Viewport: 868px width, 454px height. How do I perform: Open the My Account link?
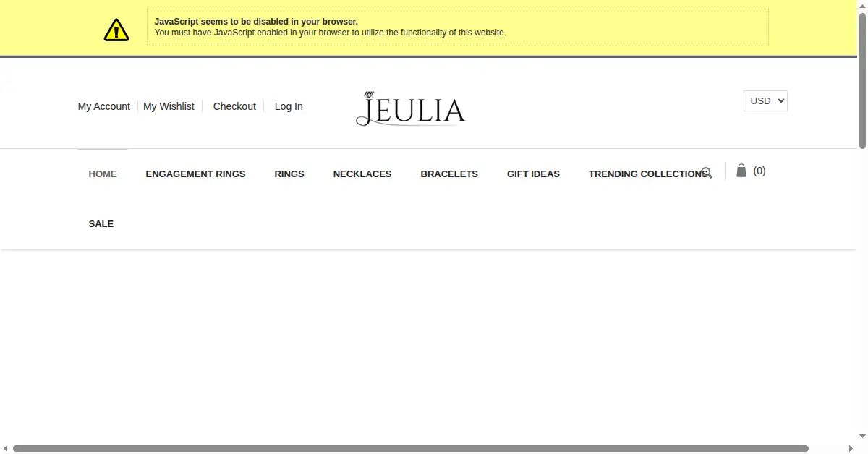coord(104,106)
